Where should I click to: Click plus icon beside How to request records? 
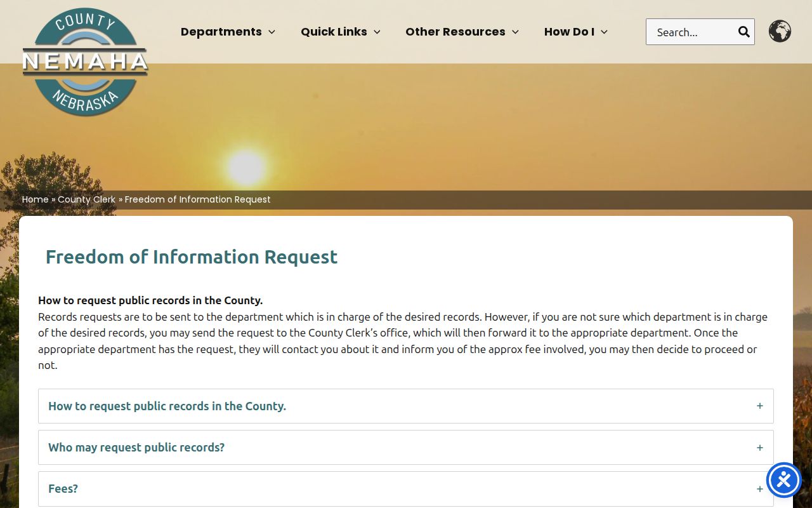[x=759, y=406]
